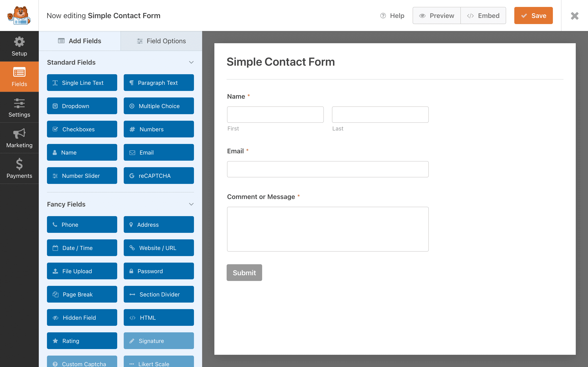Collapse the Standard Fields section

pyautogui.click(x=191, y=62)
